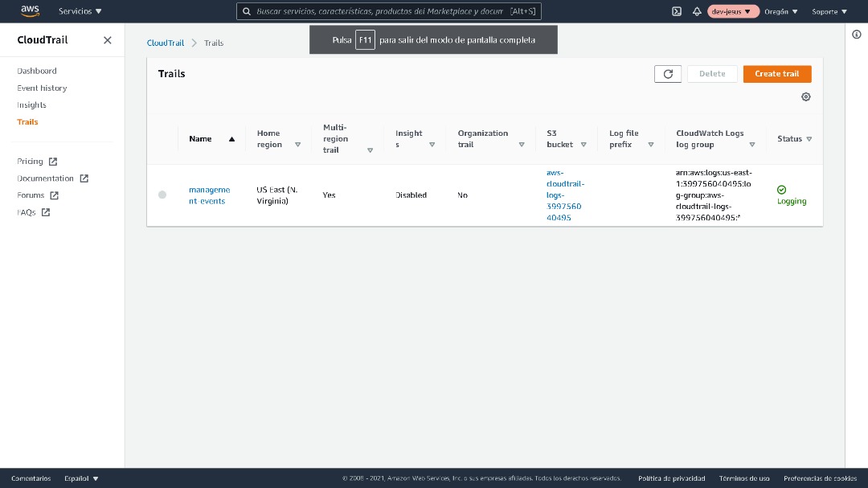Expand the Soporte menu
Image resolution: width=868 pixels, height=488 pixels.
(x=829, y=11)
